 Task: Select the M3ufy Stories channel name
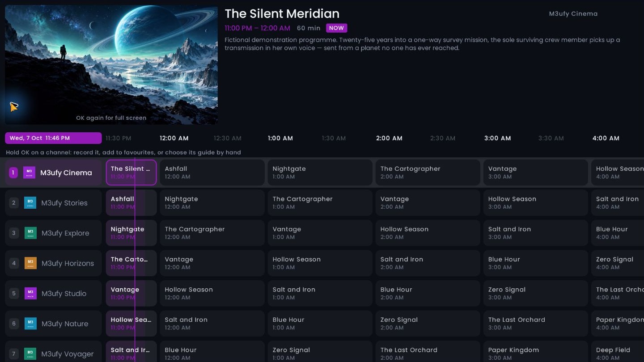tap(64, 203)
